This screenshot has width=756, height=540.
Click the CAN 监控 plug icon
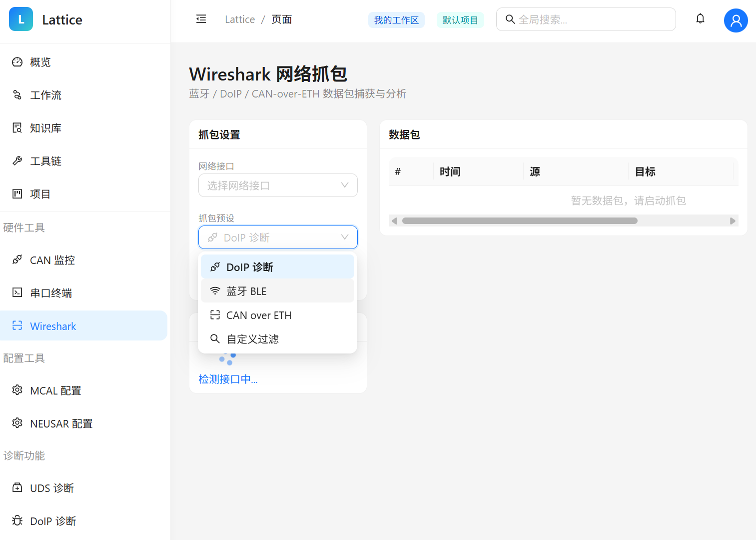coord(17,259)
